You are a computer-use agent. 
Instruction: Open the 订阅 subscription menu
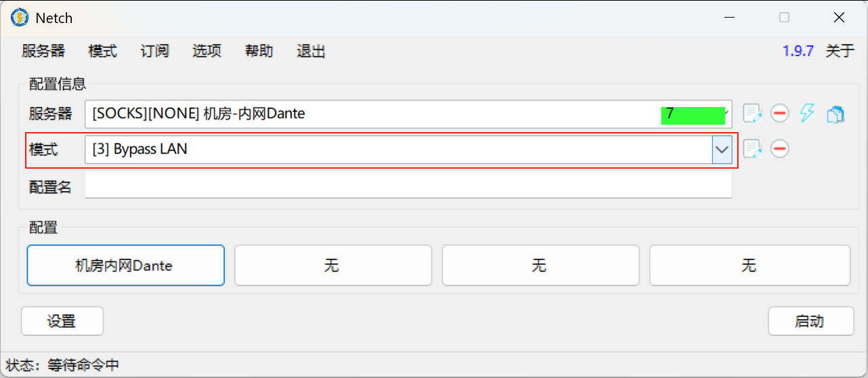[154, 51]
